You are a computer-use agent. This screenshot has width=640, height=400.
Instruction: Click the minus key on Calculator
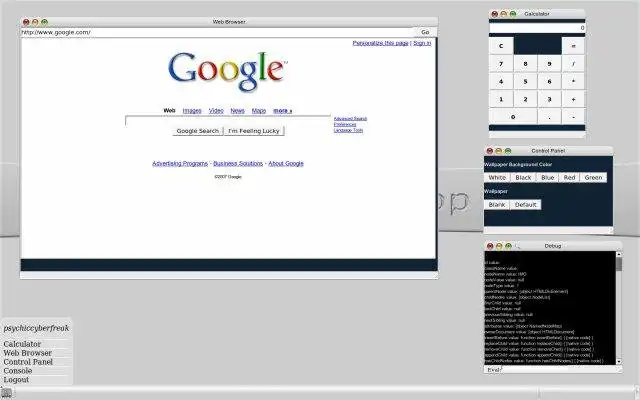[x=573, y=117]
